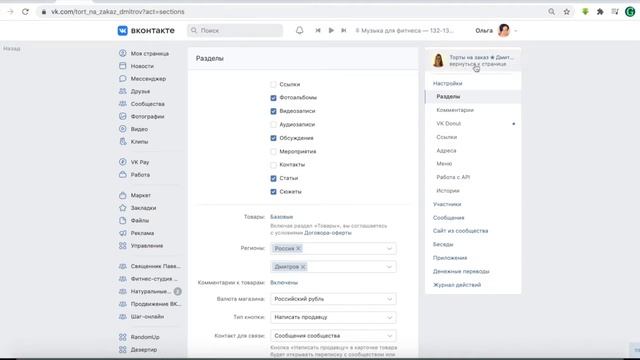Viewport: 640px width, 360px height.
Task: Open VK Pay in the sidebar
Action: [140, 162]
